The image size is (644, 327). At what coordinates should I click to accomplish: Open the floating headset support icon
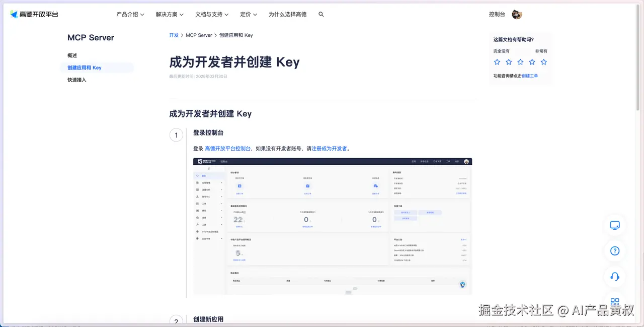614,277
